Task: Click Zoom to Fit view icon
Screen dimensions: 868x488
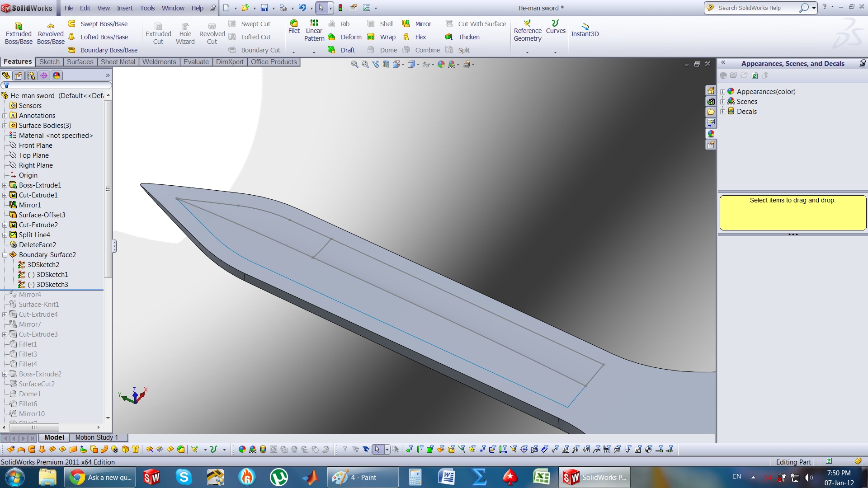Action: pos(354,65)
